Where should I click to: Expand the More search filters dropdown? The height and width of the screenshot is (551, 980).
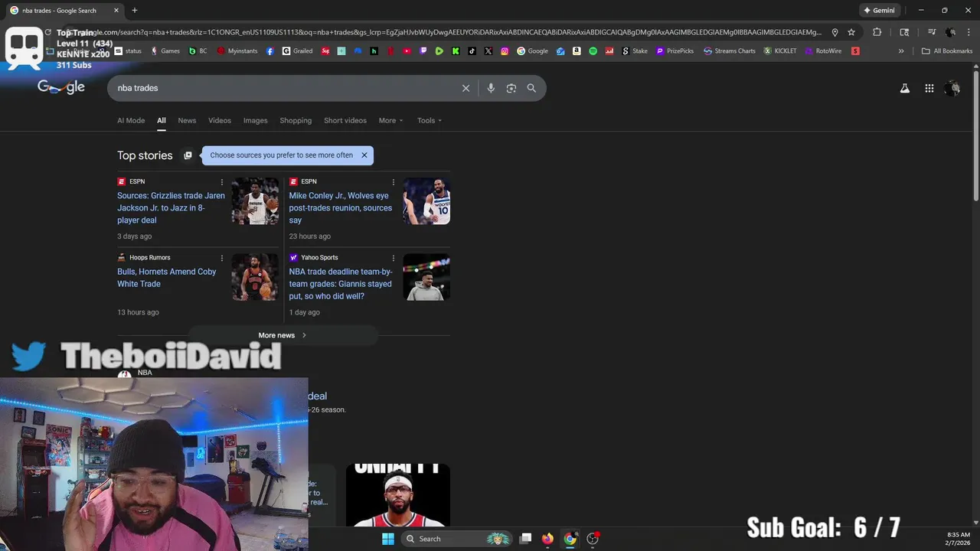(390, 120)
